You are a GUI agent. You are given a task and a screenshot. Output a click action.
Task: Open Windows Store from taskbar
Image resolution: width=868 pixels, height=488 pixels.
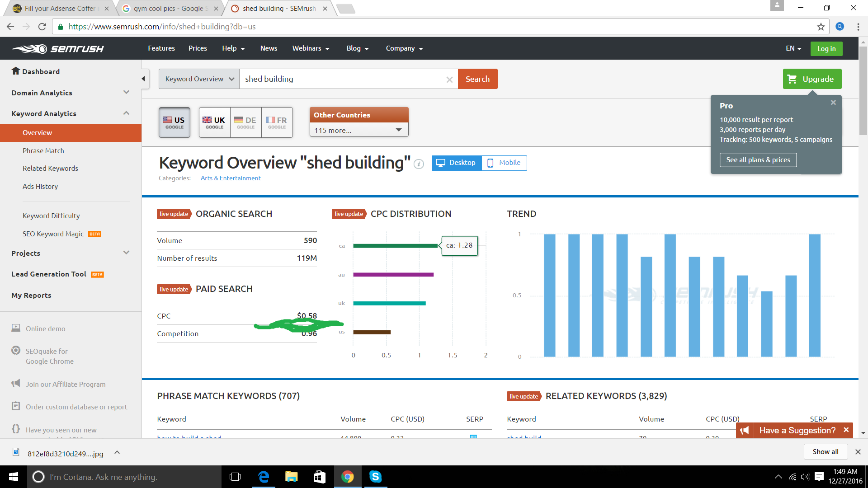tap(320, 477)
